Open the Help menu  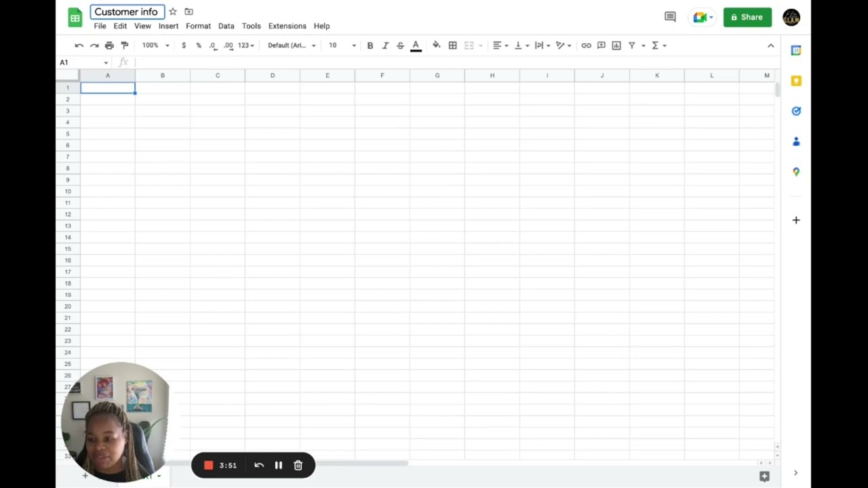click(x=321, y=26)
